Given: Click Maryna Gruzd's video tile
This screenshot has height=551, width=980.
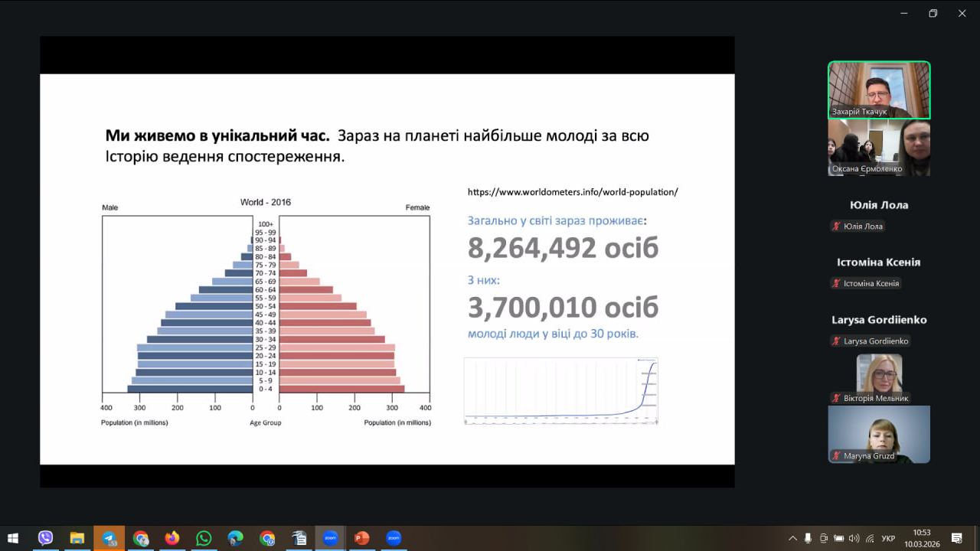Looking at the screenshot, I should [x=878, y=434].
